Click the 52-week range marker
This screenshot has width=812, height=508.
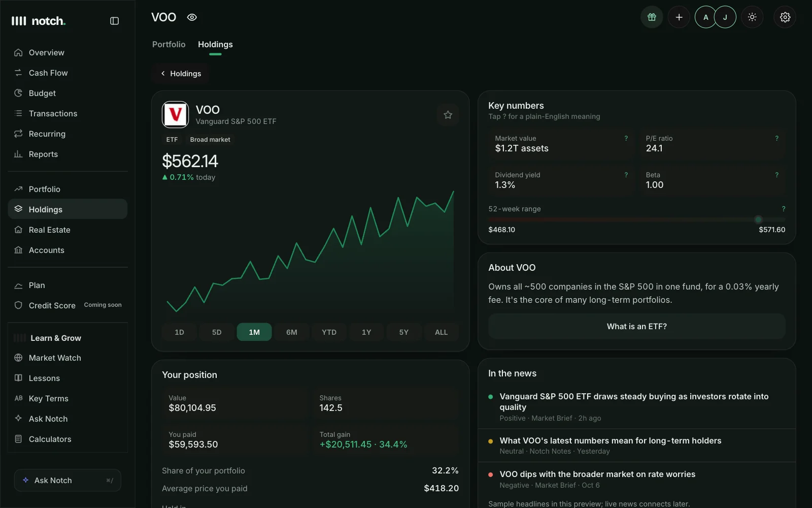coord(758,219)
